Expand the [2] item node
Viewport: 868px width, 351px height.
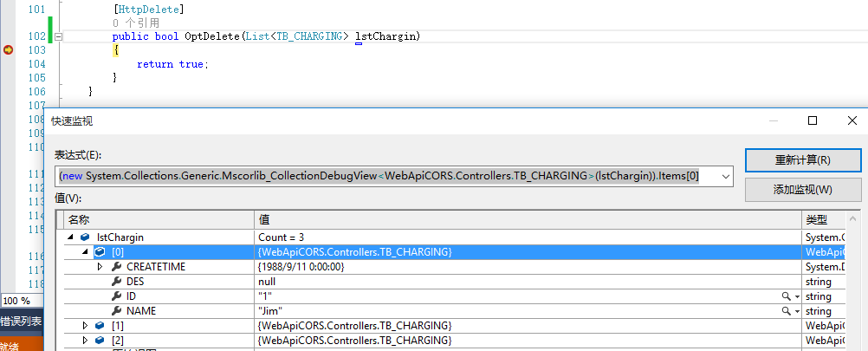85,340
